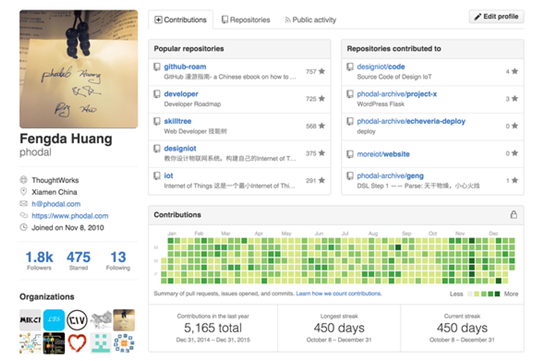Click the darkest green legend swatch
This screenshot has height=361, width=558.
(x=497, y=294)
